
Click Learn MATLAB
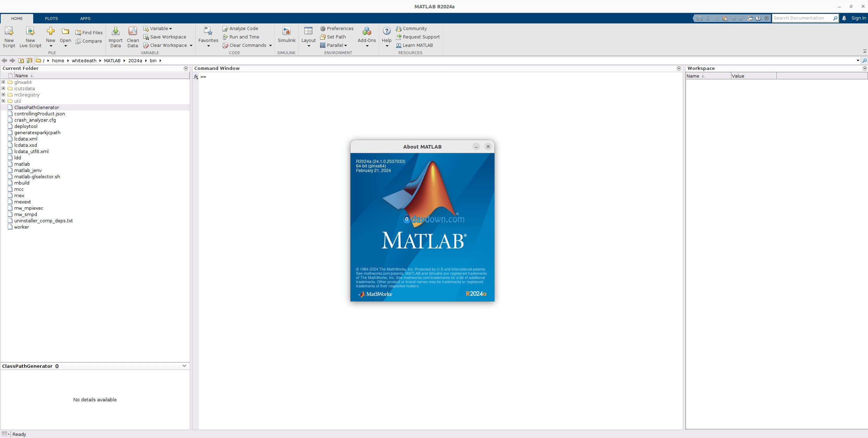[414, 45]
